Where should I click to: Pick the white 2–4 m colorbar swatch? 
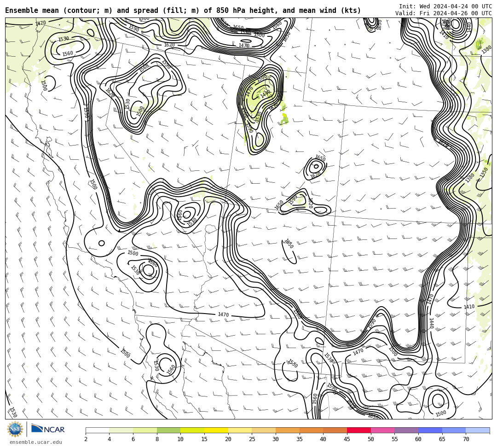point(97,430)
